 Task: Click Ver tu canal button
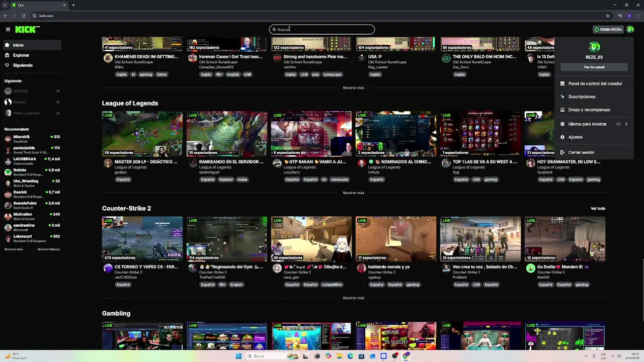click(594, 67)
